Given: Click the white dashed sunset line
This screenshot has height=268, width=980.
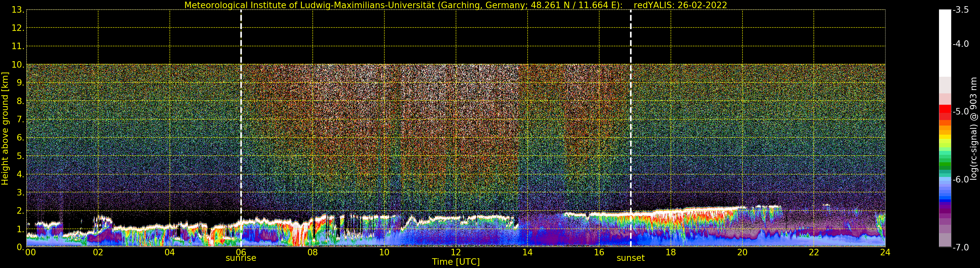Looking at the screenshot, I should 630,128.
